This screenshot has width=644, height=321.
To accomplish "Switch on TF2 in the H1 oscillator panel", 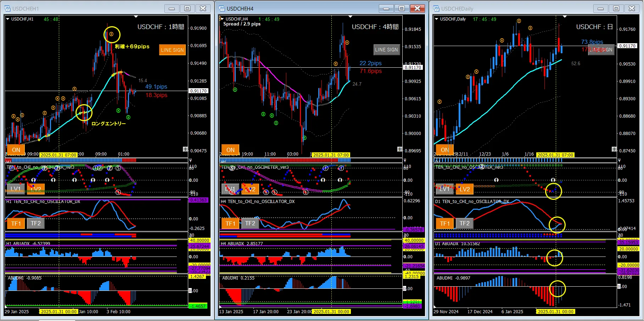I will [x=36, y=223].
